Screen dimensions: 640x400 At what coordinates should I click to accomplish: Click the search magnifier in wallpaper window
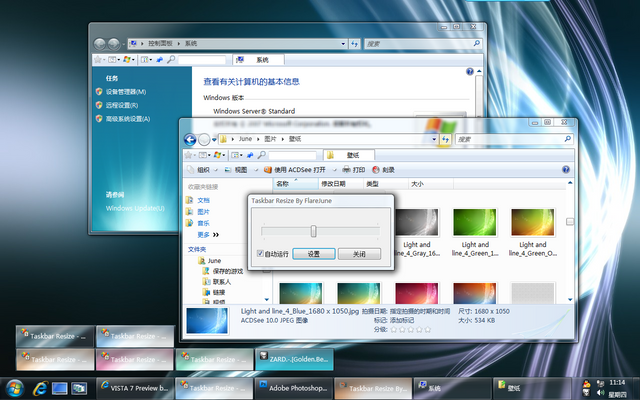[x=567, y=139]
